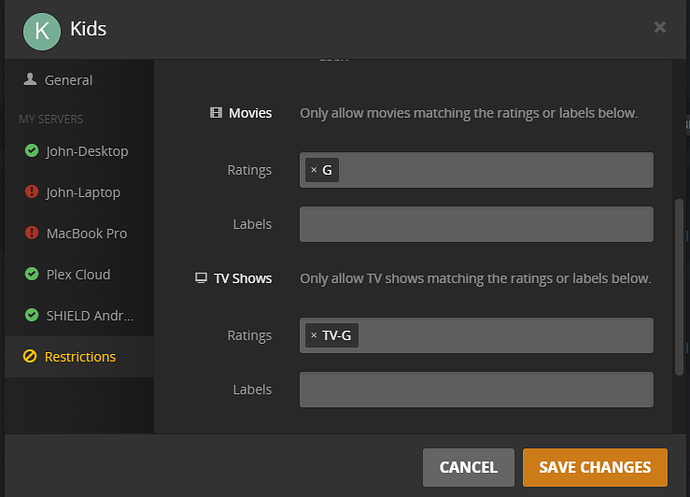Click the green check icon beside Plex Cloud
690x497 pixels.
coord(31,274)
